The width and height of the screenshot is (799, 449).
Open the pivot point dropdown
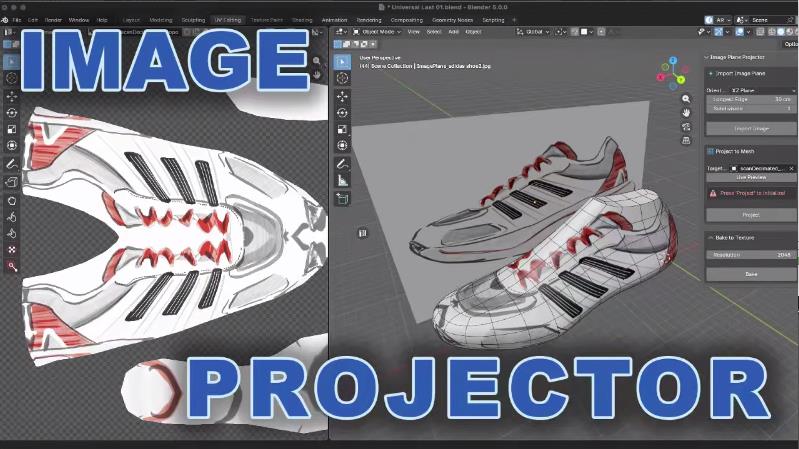pos(561,32)
